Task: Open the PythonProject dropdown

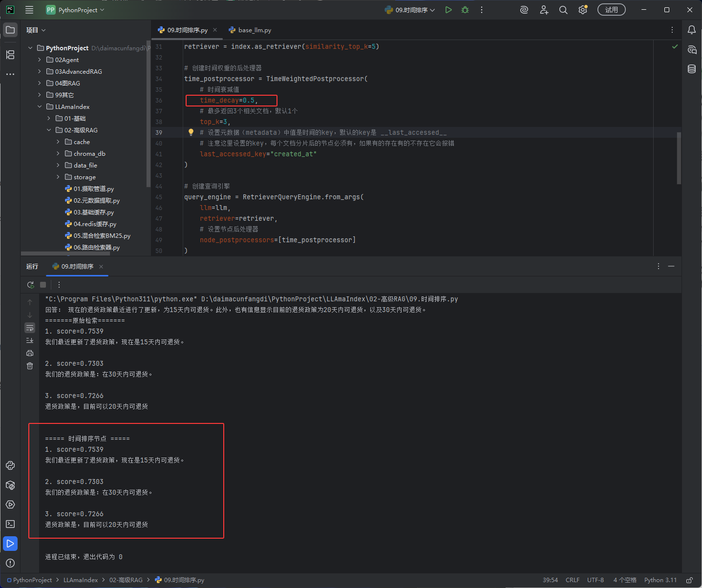Action: pos(75,10)
